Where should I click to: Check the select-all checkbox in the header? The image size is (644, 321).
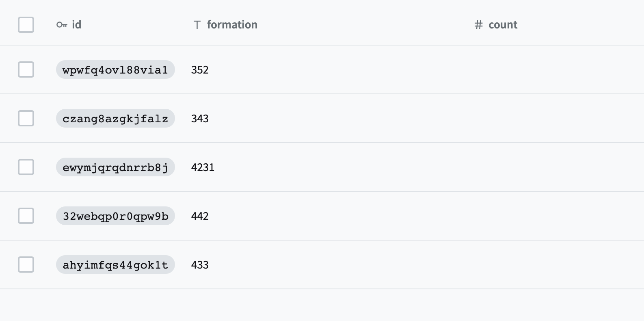(26, 25)
